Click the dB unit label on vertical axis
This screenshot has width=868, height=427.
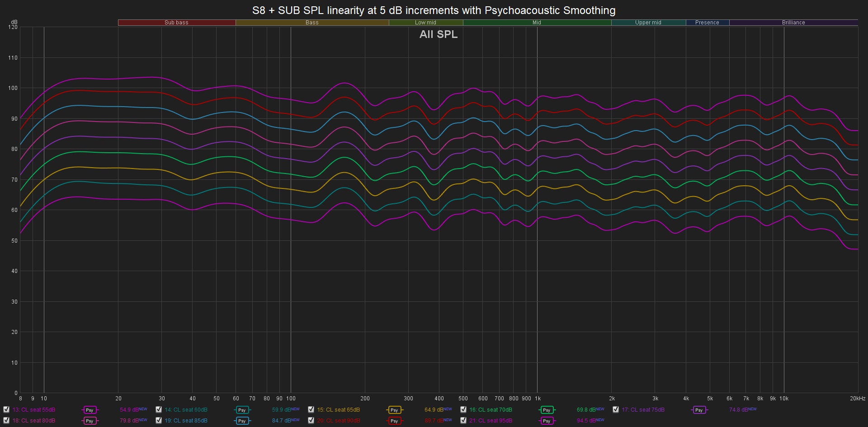click(x=14, y=22)
